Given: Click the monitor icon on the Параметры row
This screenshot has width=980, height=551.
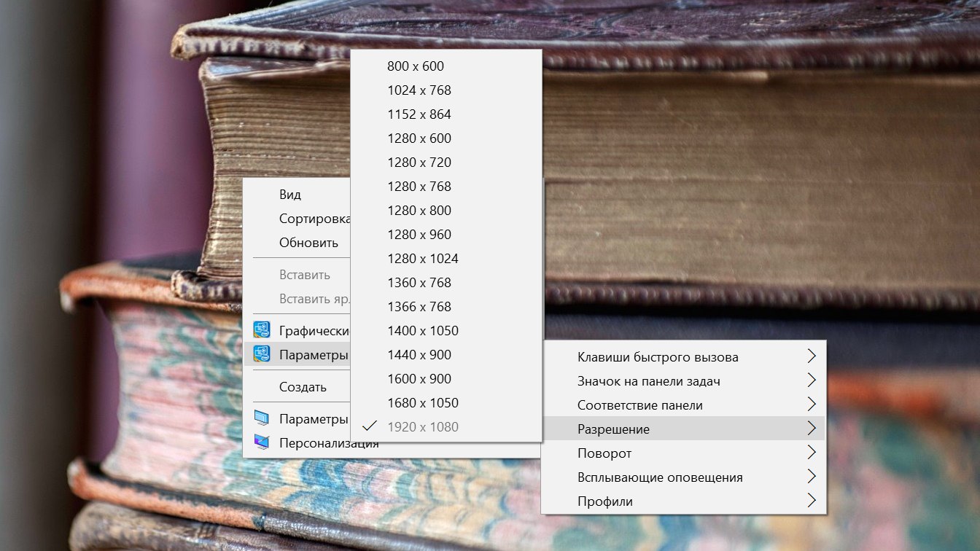Looking at the screenshot, I should pyautogui.click(x=261, y=418).
